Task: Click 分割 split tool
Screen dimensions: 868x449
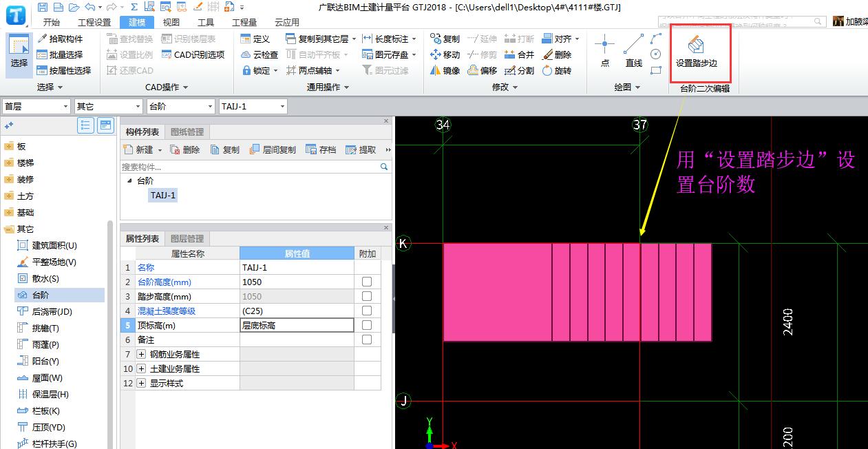Action: pos(519,70)
